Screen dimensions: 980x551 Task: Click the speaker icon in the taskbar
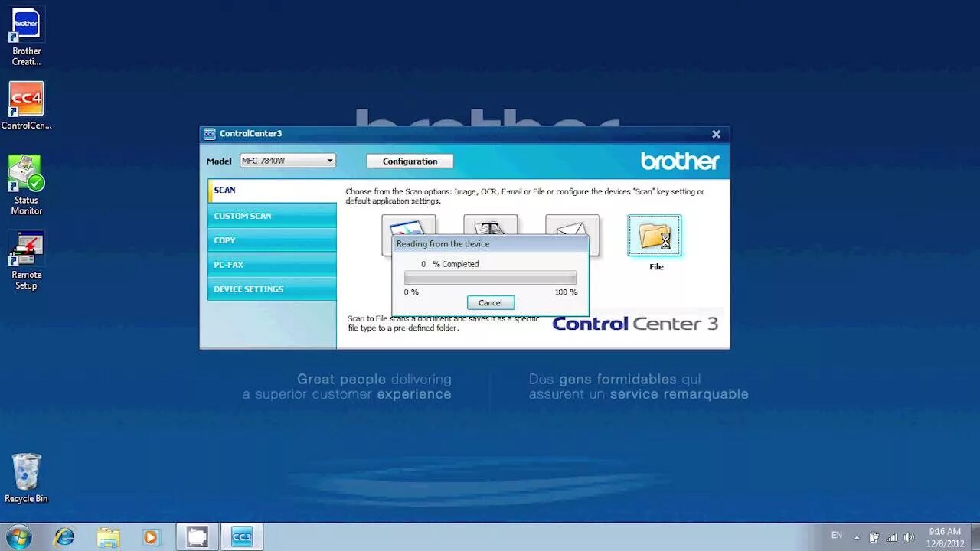pos(910,536)
